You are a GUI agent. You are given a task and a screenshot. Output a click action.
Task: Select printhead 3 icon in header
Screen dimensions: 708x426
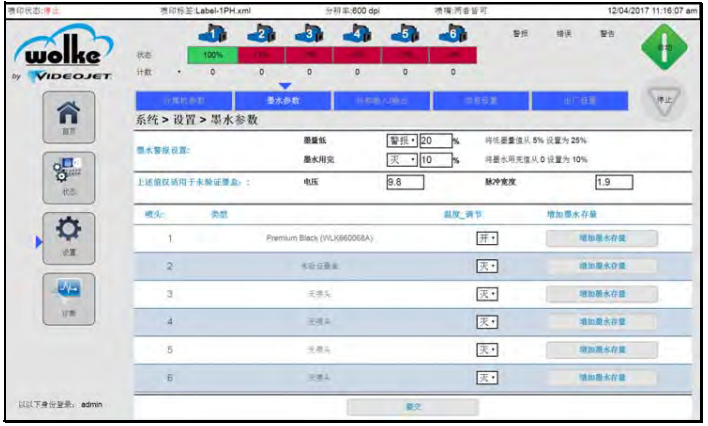[x=309, y=35]
